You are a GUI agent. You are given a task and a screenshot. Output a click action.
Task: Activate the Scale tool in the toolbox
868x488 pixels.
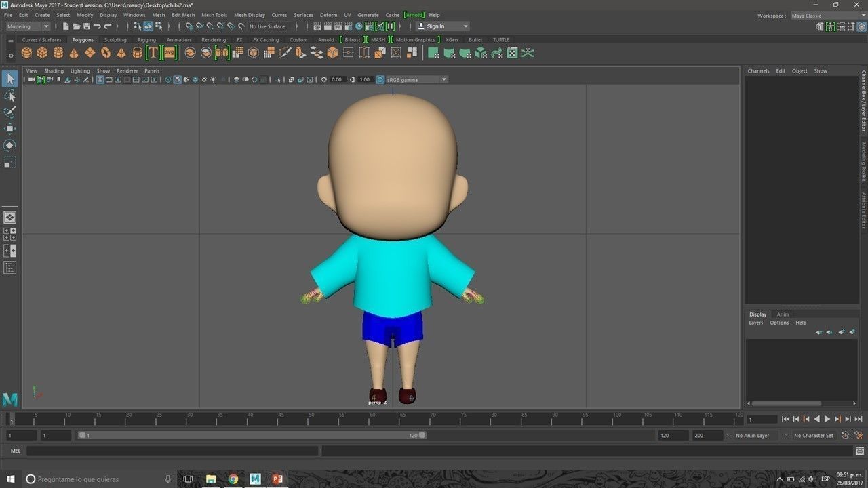pyautogui.click(x=9, y=163)
